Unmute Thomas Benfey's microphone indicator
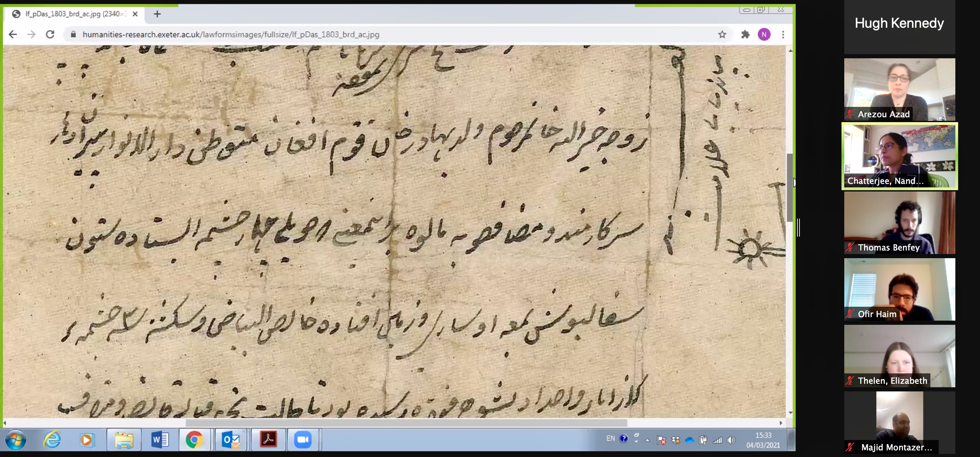Image resolution: width=980 pixels, height=457 pixels. click(x=849, y=247)
